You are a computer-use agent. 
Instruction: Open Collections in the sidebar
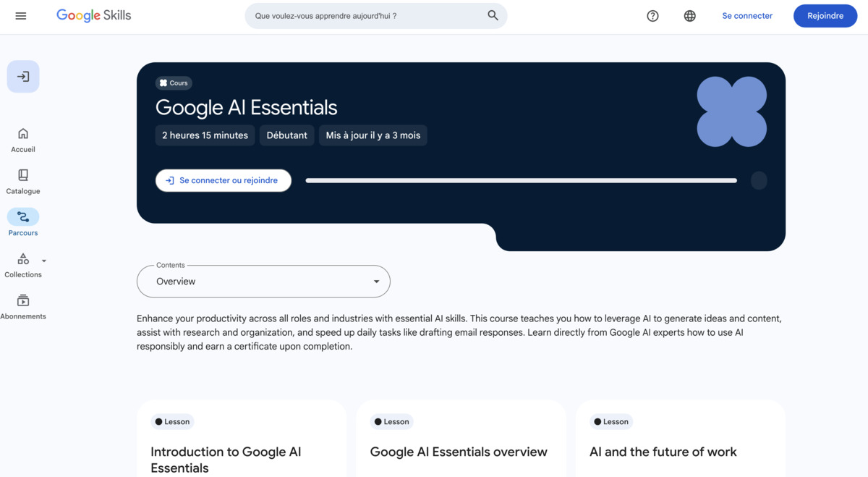(x=23, y=265)
